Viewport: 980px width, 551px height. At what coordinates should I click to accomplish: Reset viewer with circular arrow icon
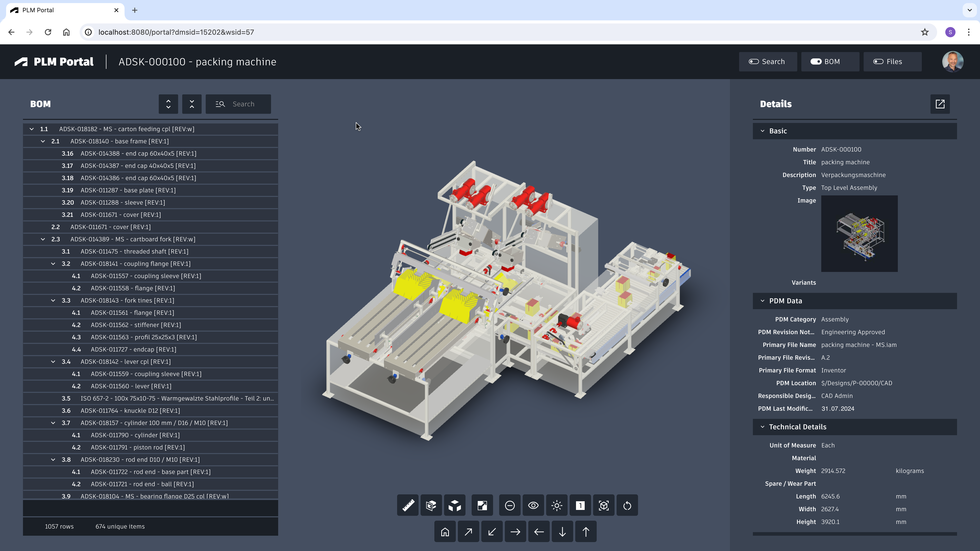click(627, 505)
